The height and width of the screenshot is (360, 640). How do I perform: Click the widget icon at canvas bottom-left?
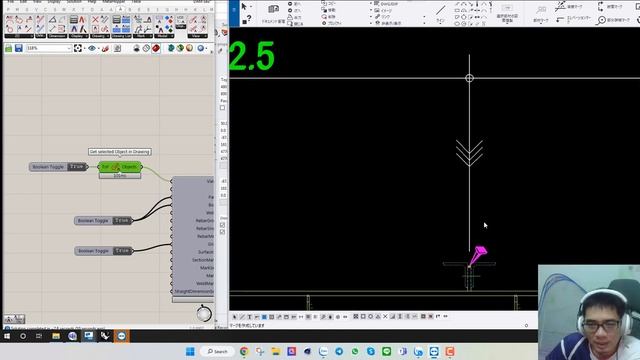[15, 318]
